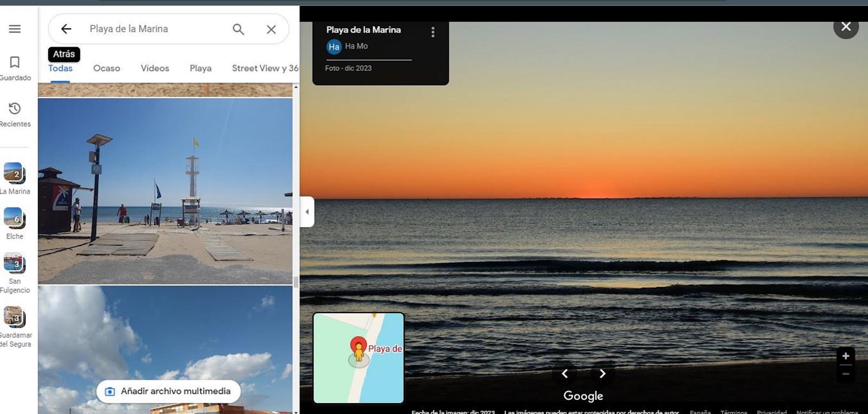
Task: Open contributor Ha Mo profile
Action: (355, 47)
